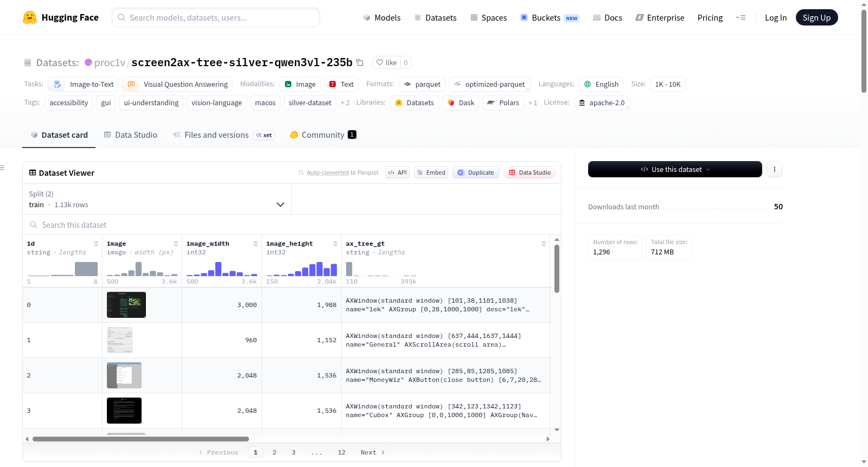868x467 pixels.
Task: Sort by the image column
Action: click(x=176, y=244)
